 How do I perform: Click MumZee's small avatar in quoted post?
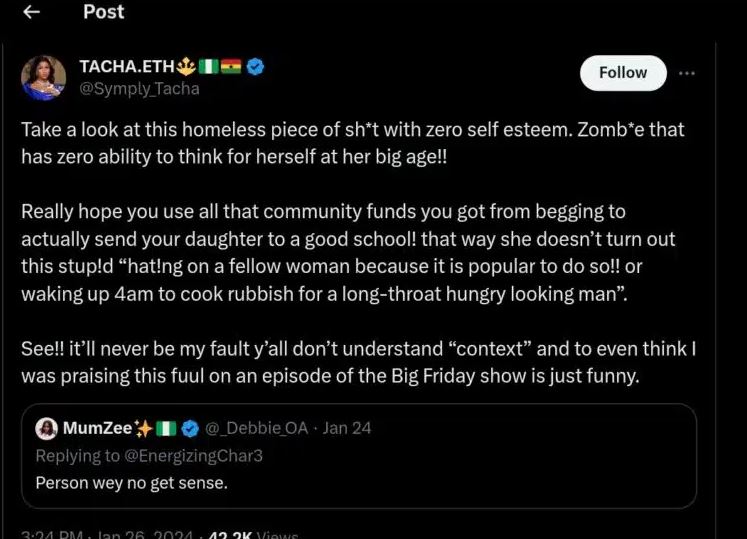46,429
